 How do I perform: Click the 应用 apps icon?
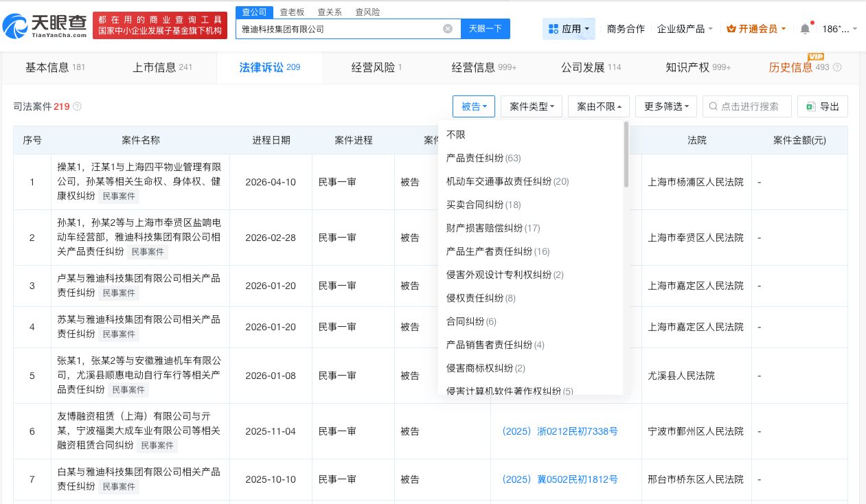point(554,28)
